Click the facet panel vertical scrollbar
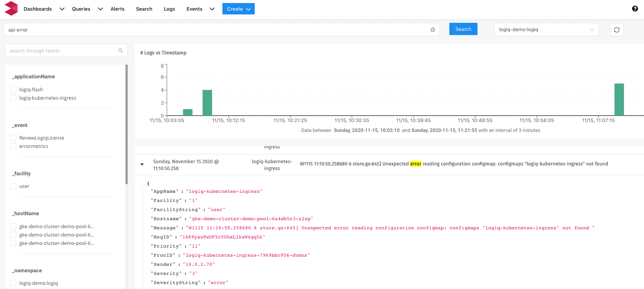 (127, 124)
